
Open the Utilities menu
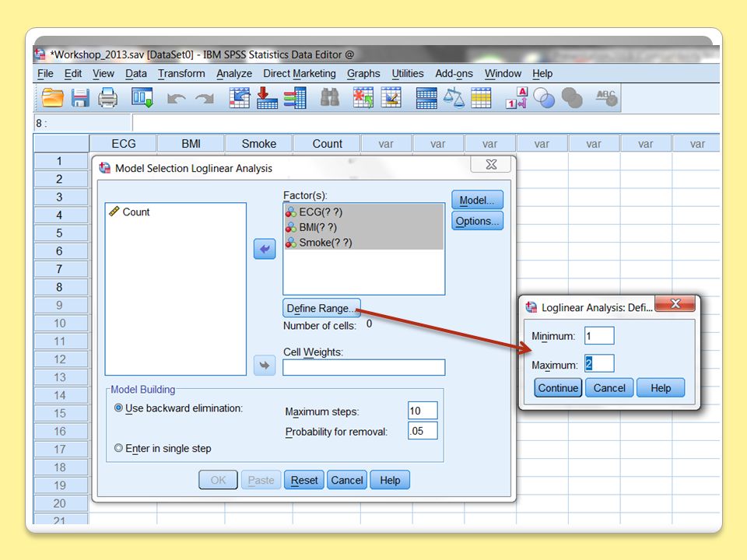pos(407,74)
